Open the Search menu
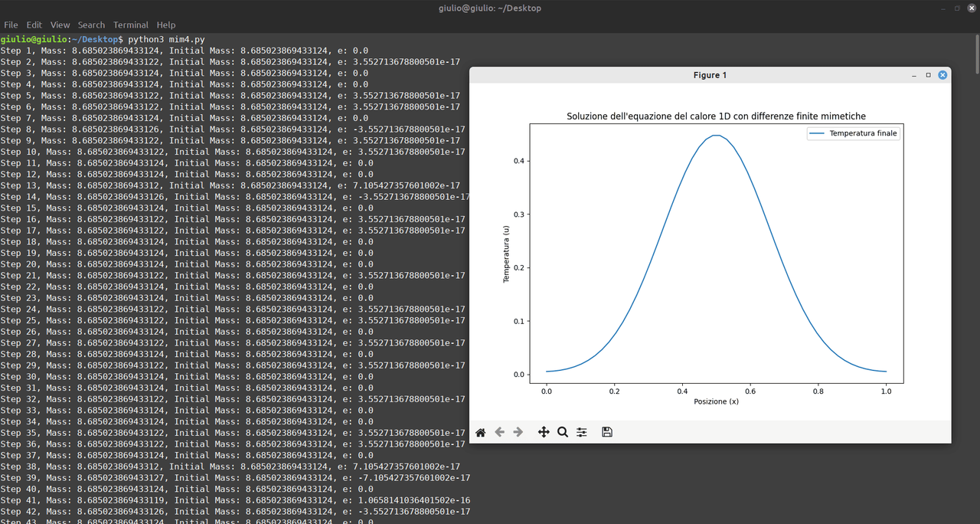The height and width of the screenshot is (524, 980). tap(91, 25)
